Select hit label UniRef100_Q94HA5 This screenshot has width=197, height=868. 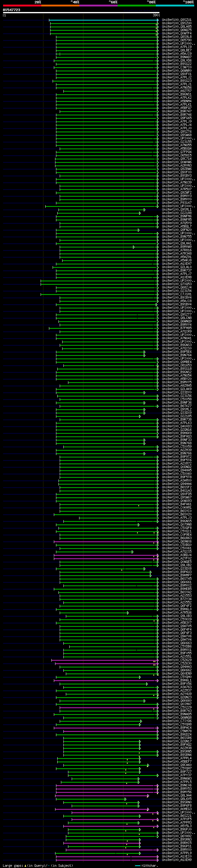(177, 470)
